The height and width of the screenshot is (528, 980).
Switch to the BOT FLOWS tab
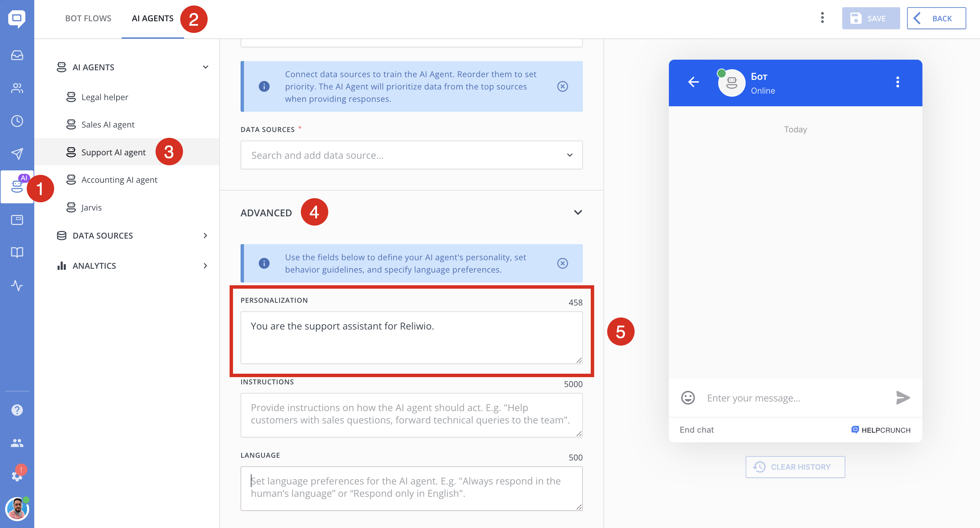[x=88, y=18]
